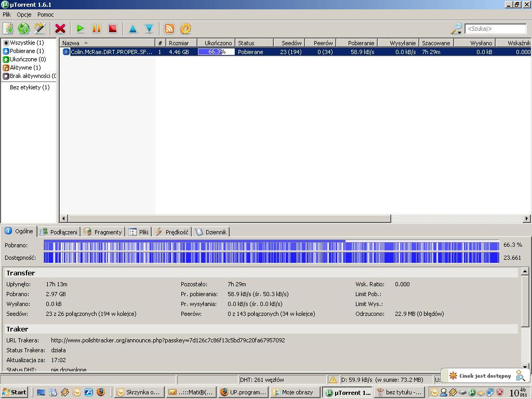Open bez tytułu taskbar window
The height and width of the screenshot is (399, 532).
[x=400, y=392]
